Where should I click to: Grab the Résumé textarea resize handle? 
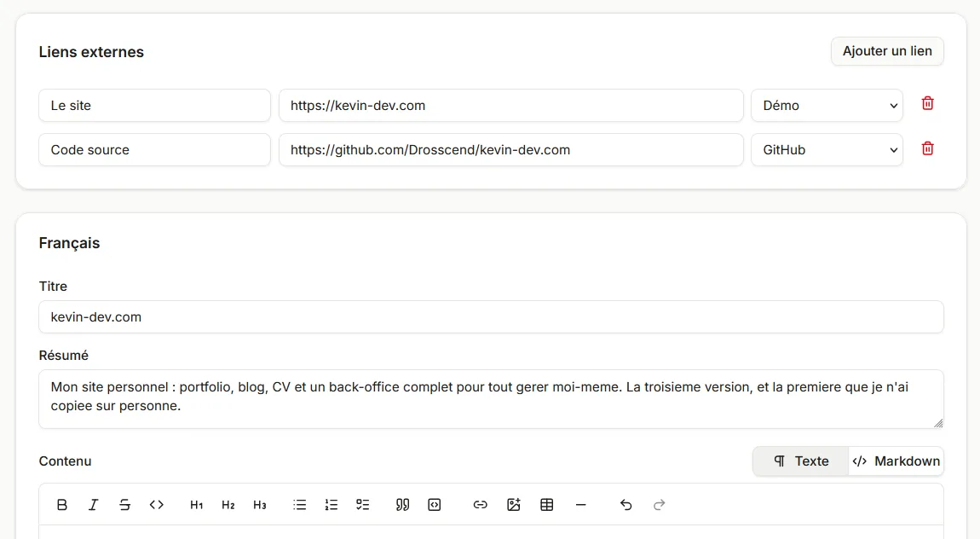[938, 423]
